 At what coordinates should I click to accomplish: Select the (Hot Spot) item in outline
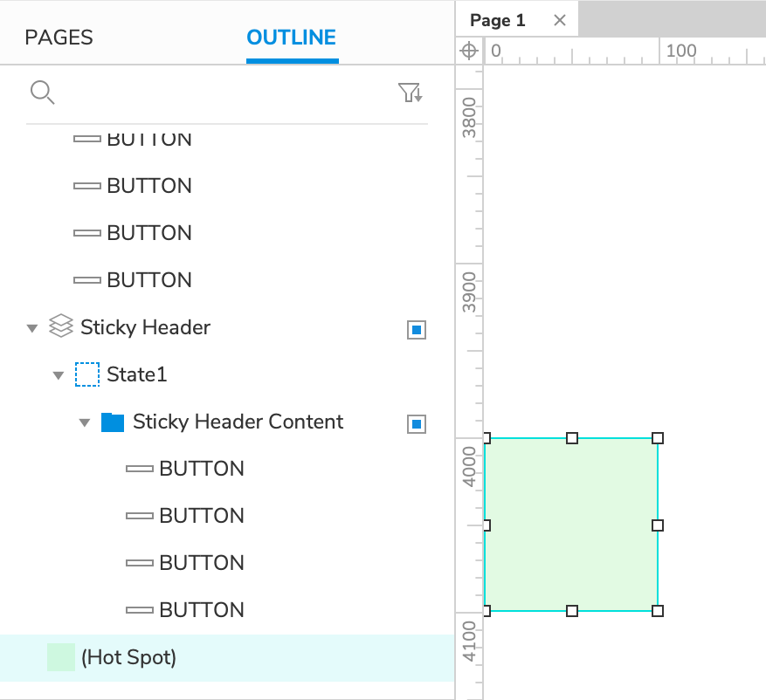128,657
